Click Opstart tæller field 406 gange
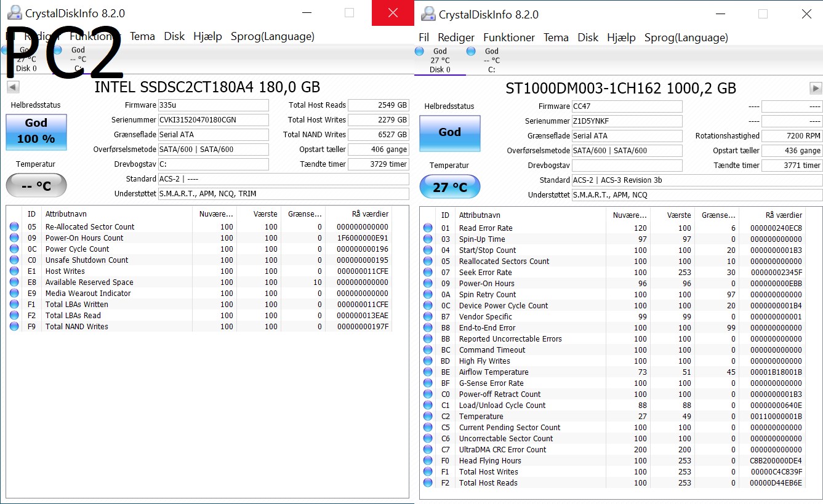The height and width of the screenshot is (504, 823). click(379, 150)
